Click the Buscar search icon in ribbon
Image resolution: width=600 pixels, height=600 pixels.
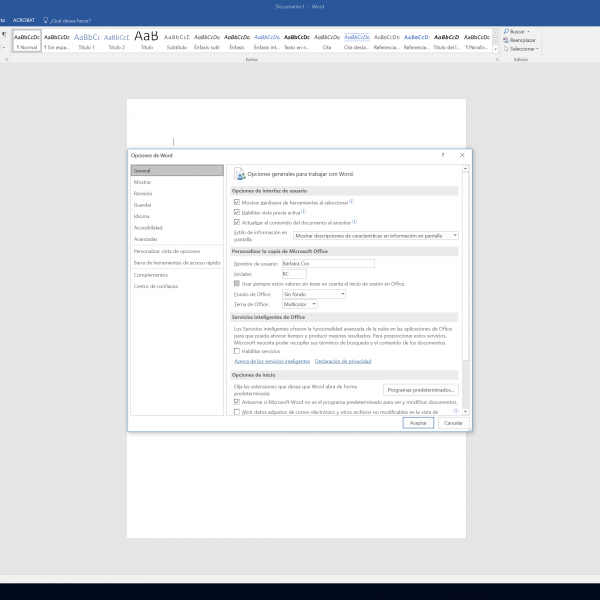(x=505, y=31)
